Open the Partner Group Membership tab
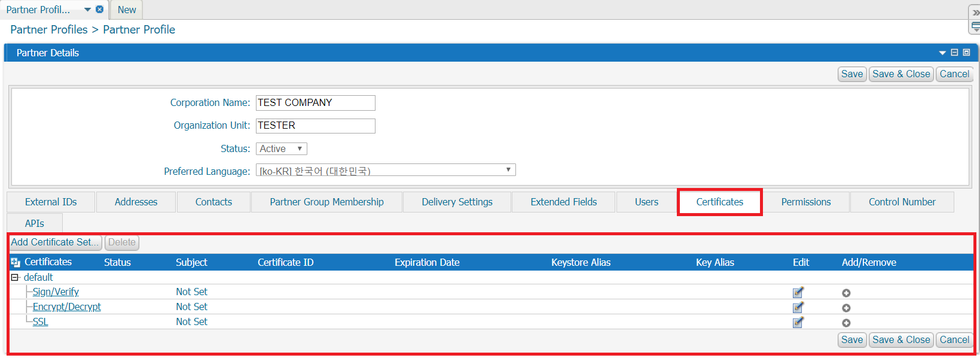The image size is (980, 358). [326, 202]
